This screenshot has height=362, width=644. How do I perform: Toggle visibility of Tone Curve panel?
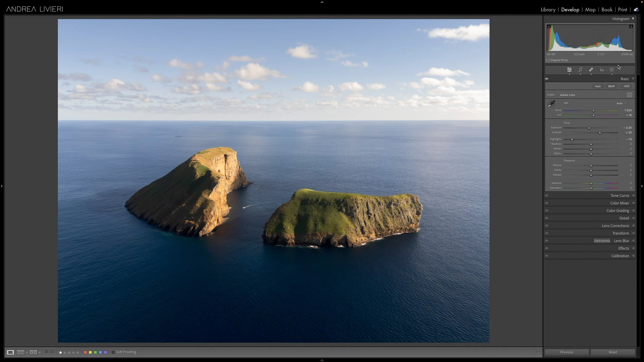tap(547, 195)
